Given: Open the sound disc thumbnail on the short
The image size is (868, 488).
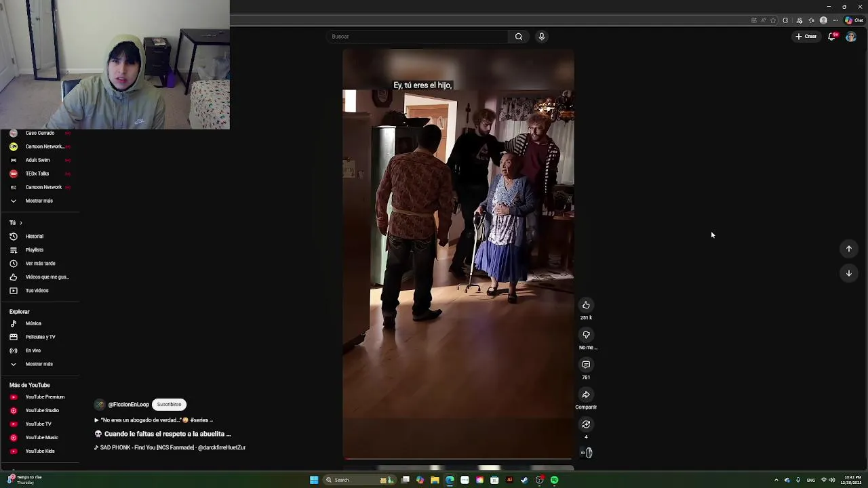Looking at the screenshot, I should tap(587, 453).
